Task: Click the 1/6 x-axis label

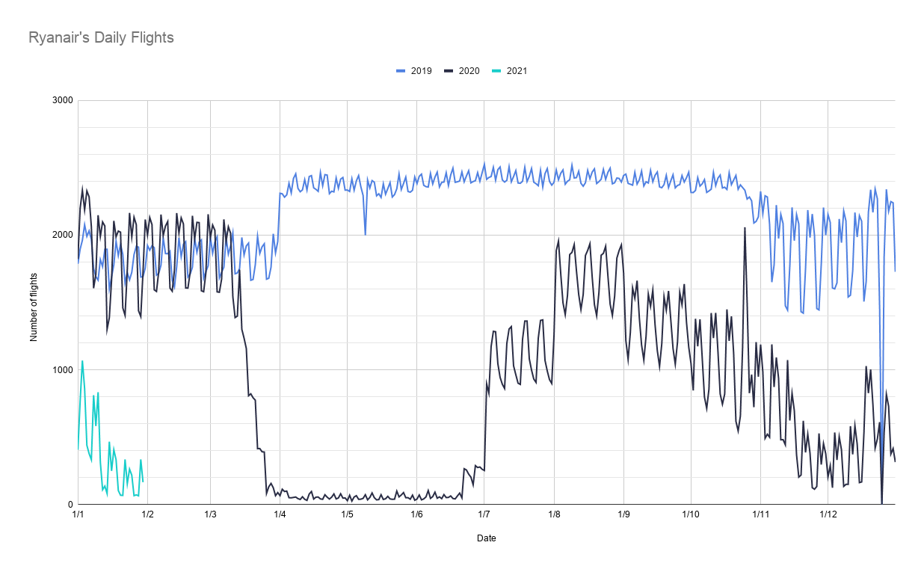Action: 416,515
